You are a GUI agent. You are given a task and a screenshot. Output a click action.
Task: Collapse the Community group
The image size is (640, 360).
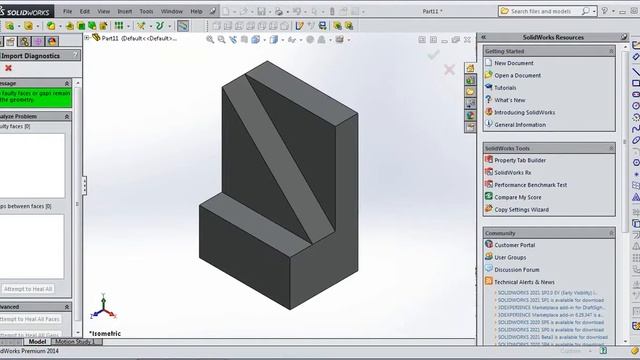coord(611,233)
